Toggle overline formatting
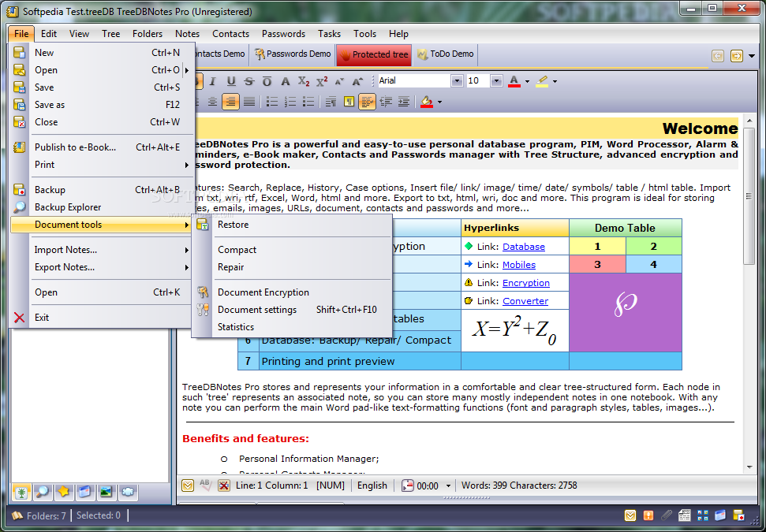The height and width of the screenshot is (532, 766). 267,81
